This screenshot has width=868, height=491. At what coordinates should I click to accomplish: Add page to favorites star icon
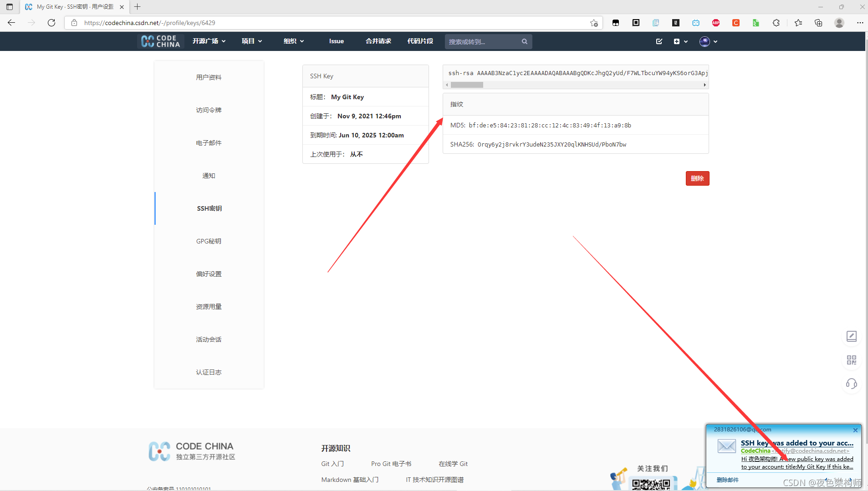(594, 23)
